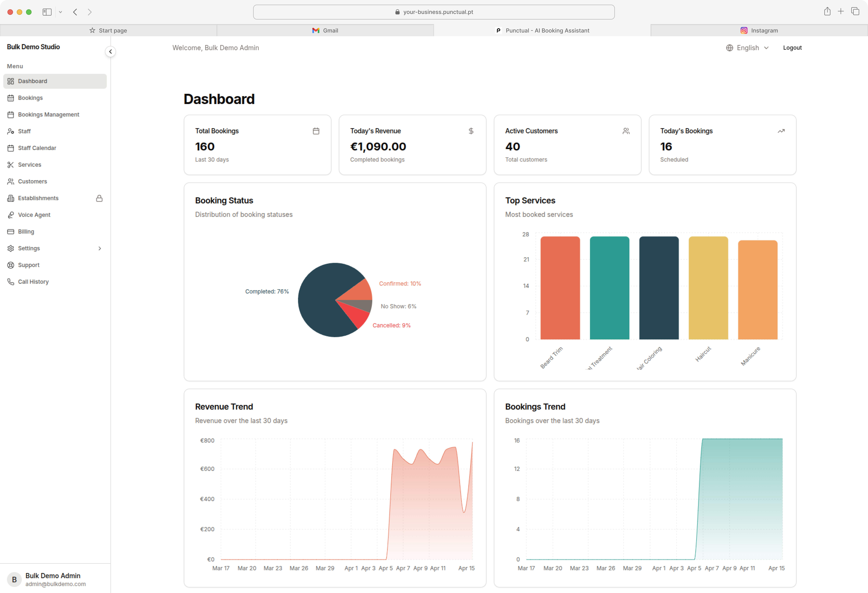This screenshot has width=868, height=593.
Task: Open the Staff Calendar page
Action: pos(55,148)
